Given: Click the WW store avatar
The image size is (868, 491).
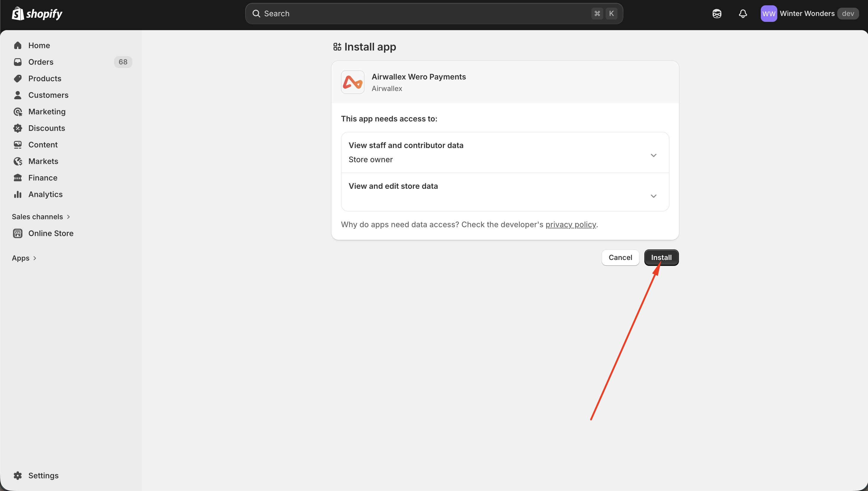Looking at the screenshot, I should tap(769, 14).
